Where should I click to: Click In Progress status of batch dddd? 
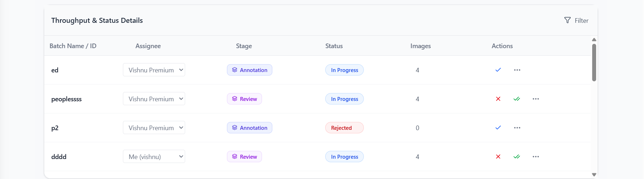(345, 157)
